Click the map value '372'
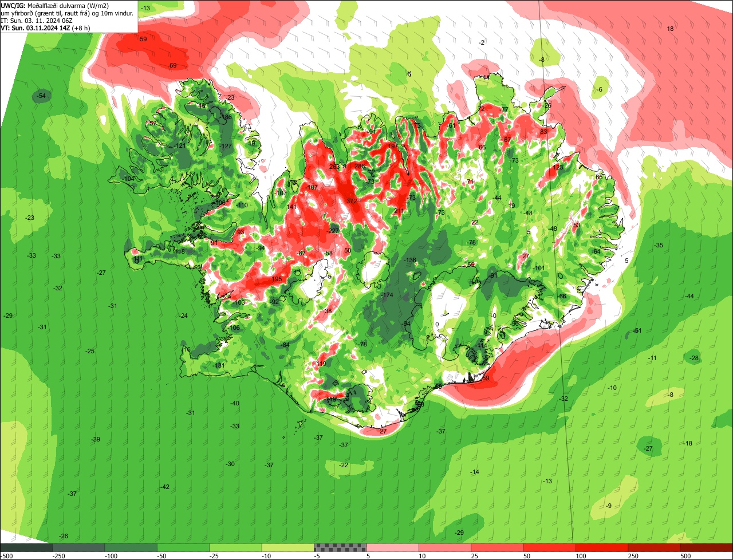The height and width of the screenshot is (560, 733). [352, 201]
